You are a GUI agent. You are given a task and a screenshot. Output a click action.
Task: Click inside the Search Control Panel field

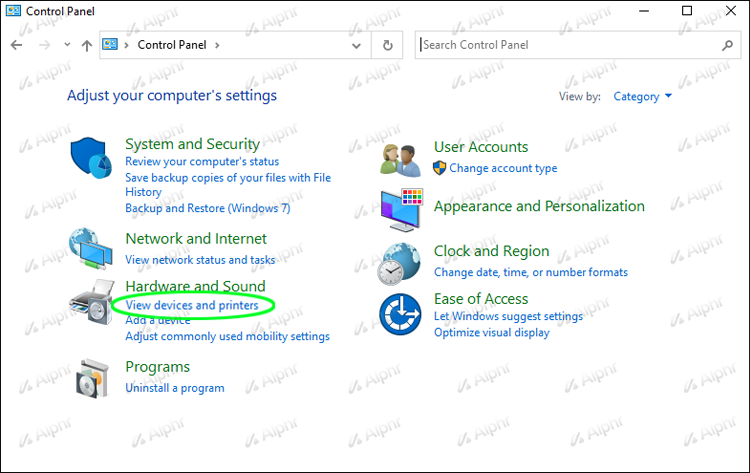point(565,45)
